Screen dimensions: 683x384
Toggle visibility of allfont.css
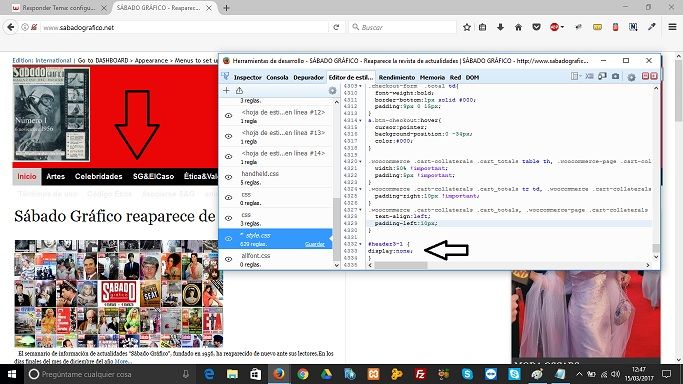coord(228,259)
